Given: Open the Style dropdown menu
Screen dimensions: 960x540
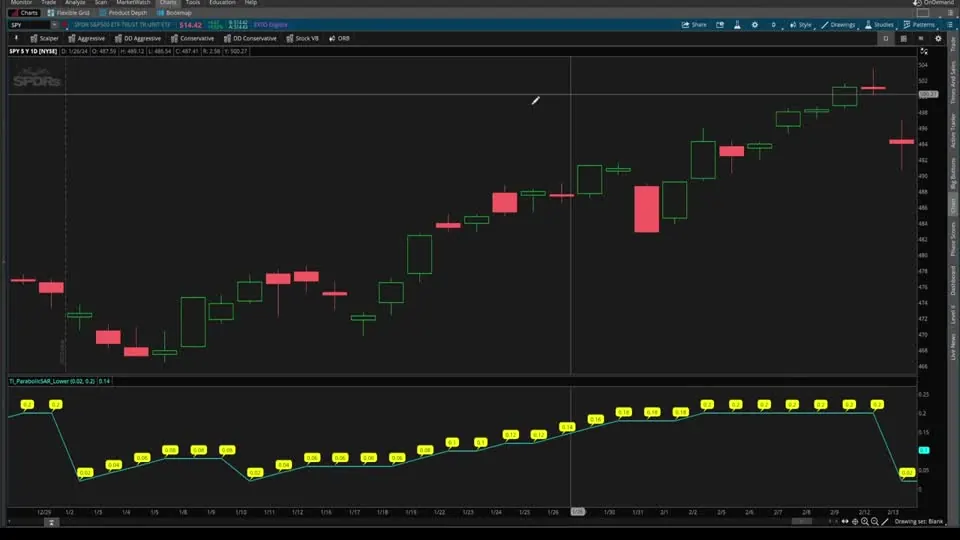Looking at the screenshot, I should 800,25.
